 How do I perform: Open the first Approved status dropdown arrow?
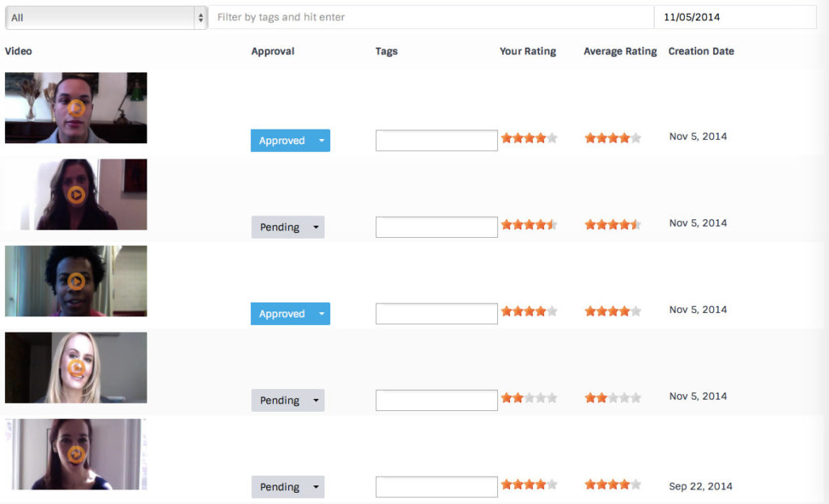click(x=321, y=141)
